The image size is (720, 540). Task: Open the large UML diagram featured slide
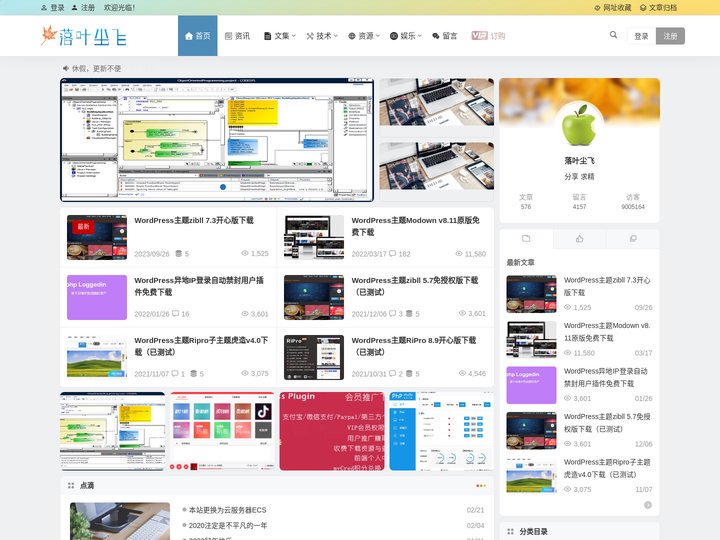(217, 140)
